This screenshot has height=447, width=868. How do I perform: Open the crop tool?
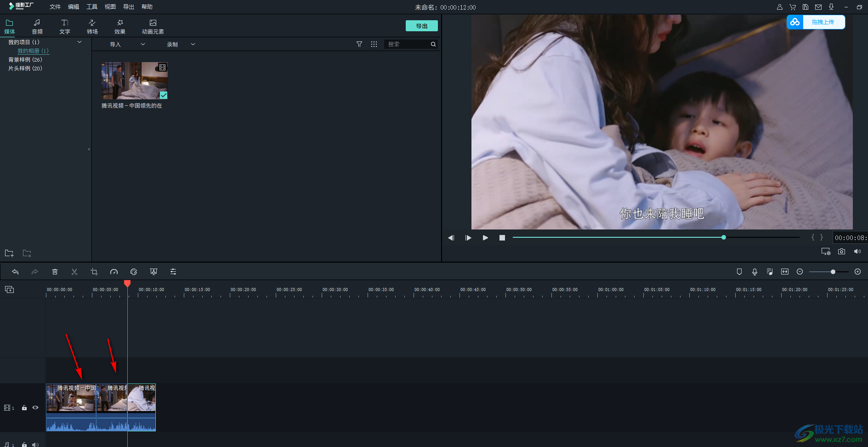point(94,272)
